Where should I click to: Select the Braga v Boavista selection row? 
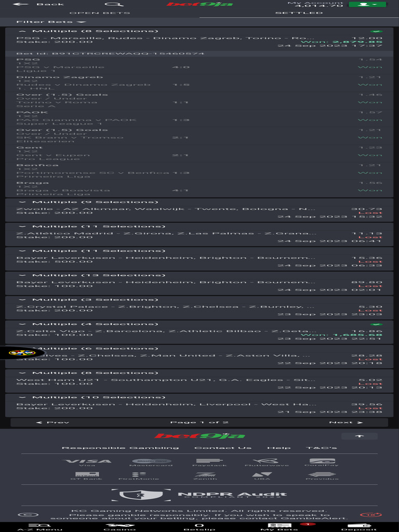coord(199,189)
